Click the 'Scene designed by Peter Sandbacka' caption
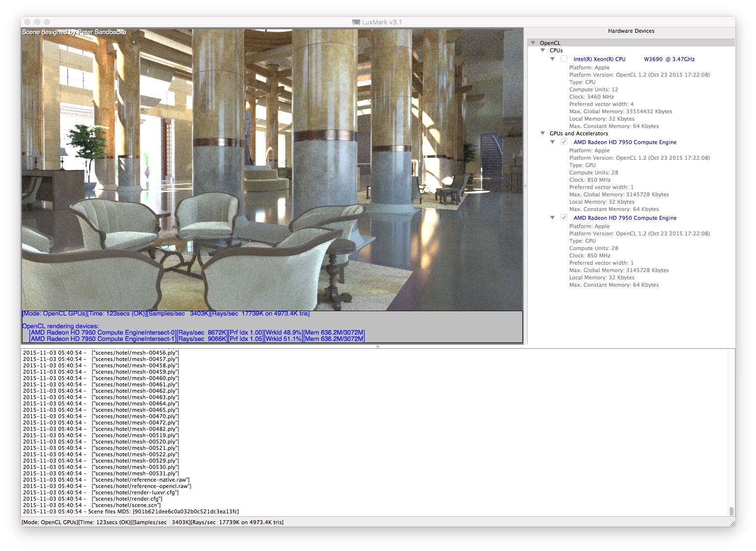The image size is (756, 551). tap(74, 32)
